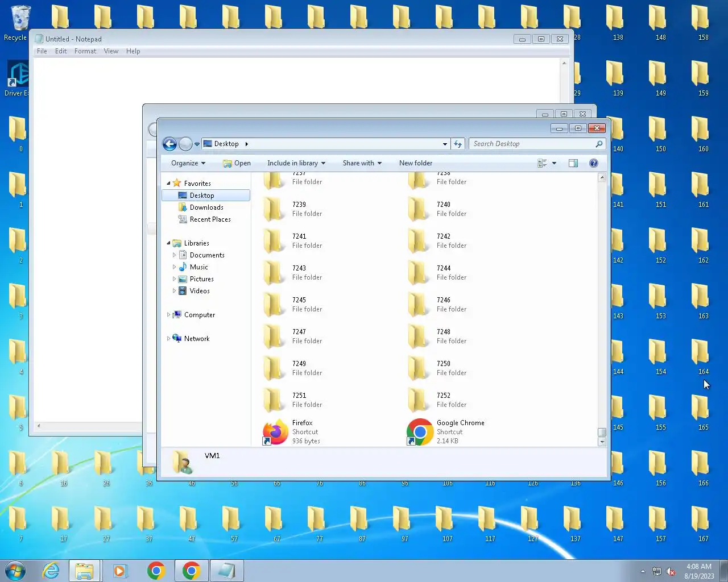Click the Desktop breadcrumb in address bar
The image size is (728, 582).
click(226, 144)
